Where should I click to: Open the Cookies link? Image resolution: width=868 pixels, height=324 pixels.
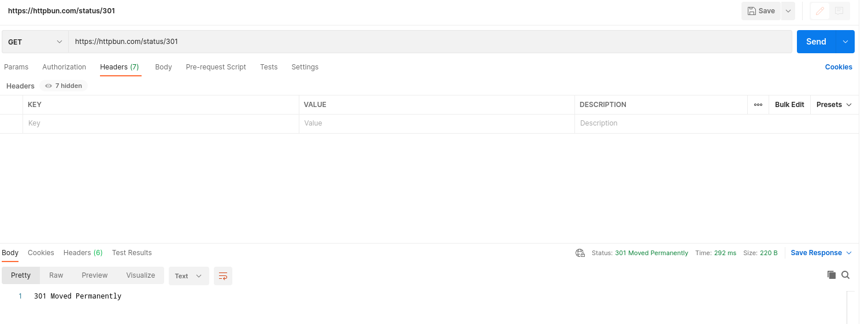click(839, 67)
